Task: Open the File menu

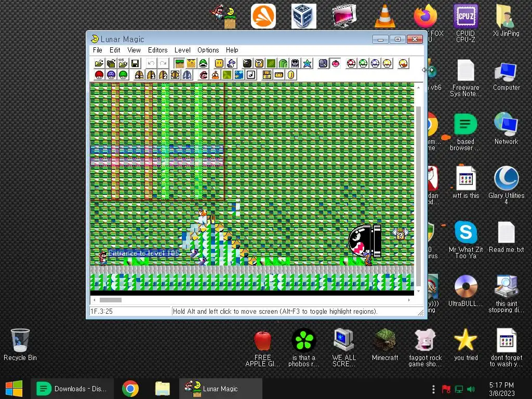Action: pos(98,50)
